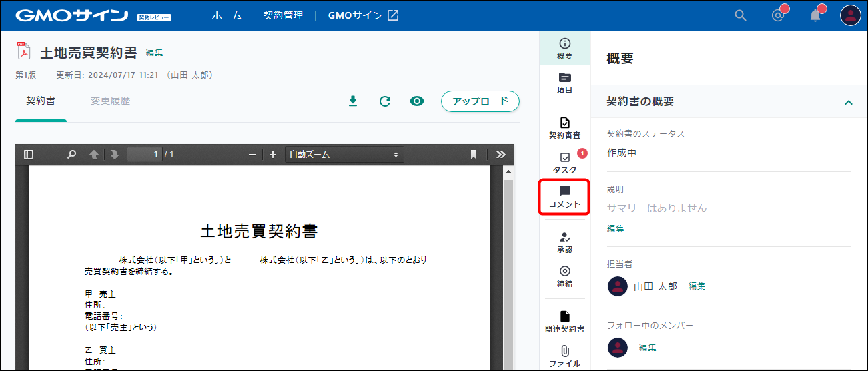
Task: Click the 編集 link next to 山田 太郎
Action: (697, 286)
